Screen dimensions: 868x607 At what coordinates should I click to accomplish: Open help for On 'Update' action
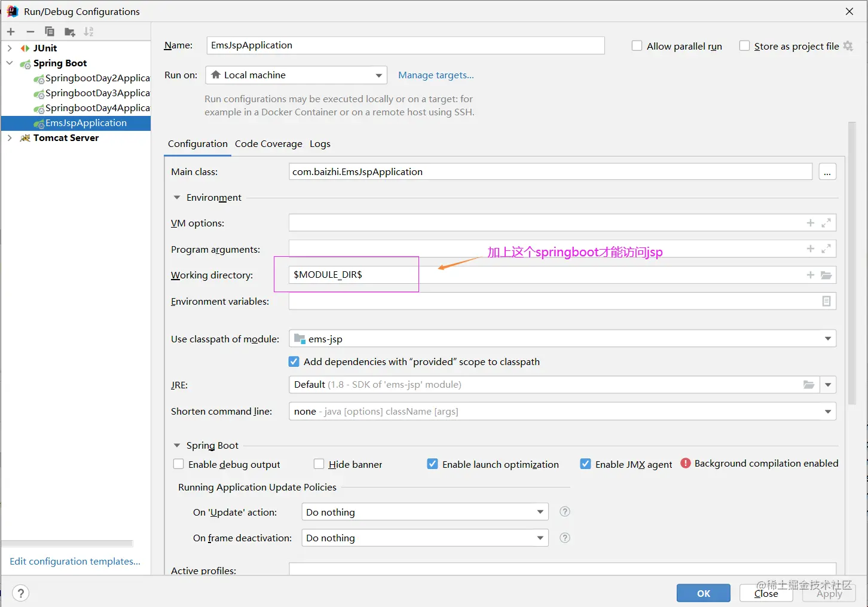point(564,512)
